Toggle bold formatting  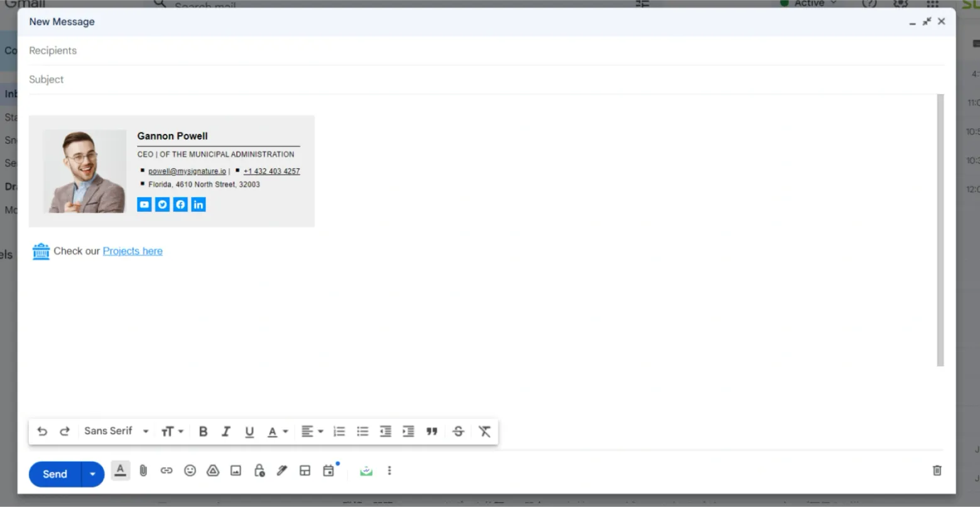(x=203, y=432)
